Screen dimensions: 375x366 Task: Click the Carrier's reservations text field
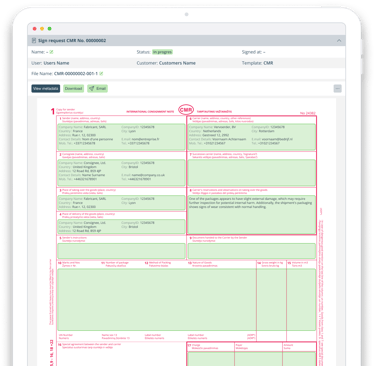pyautogui.click(x=252, y=214)
